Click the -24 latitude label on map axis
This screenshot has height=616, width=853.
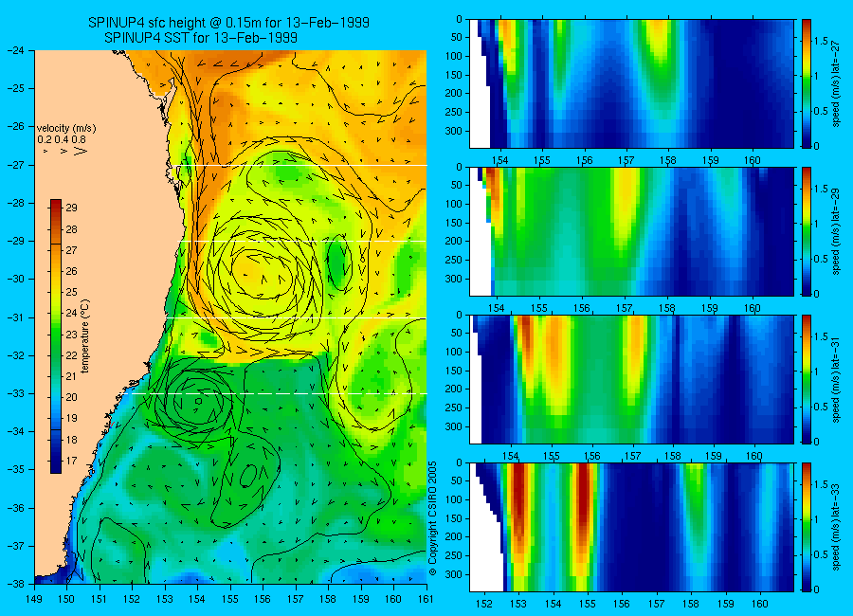tap(17, 50)
